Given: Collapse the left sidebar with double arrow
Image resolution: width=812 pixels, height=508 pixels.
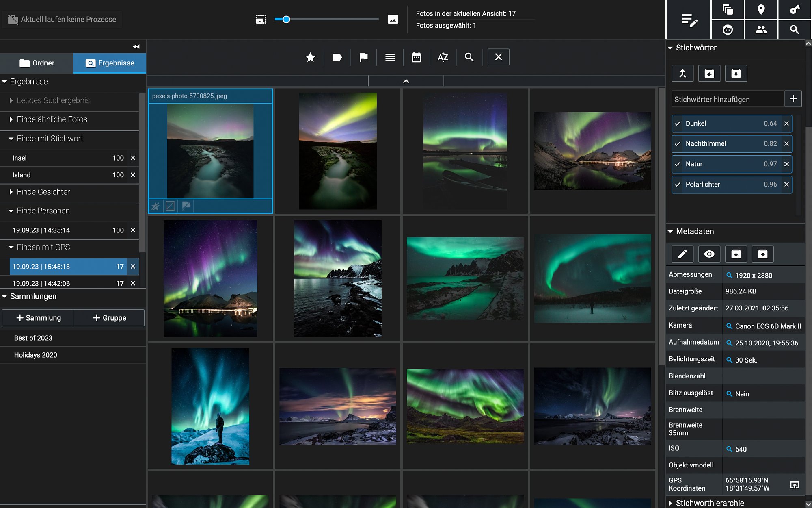Looking at the screenshot, I should (136, 47).
